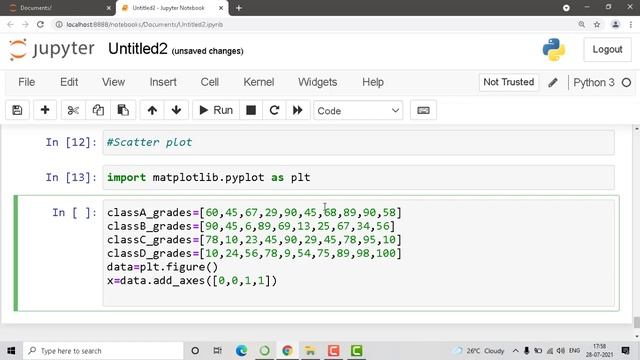Move selected cell up arrow
This screenshot has height=360, width=640.
pyautogui.click(x=152, y=110)
